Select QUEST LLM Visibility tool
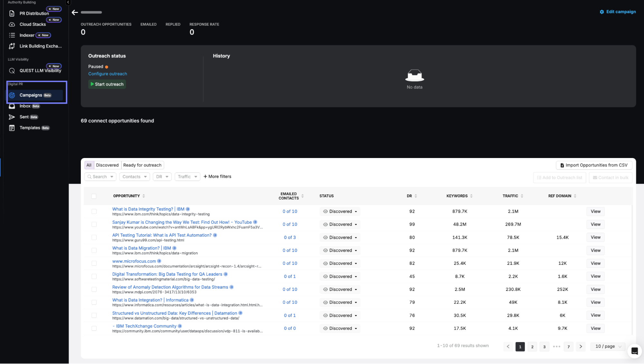The image size is (644, 364). click(x=40, y=70)
